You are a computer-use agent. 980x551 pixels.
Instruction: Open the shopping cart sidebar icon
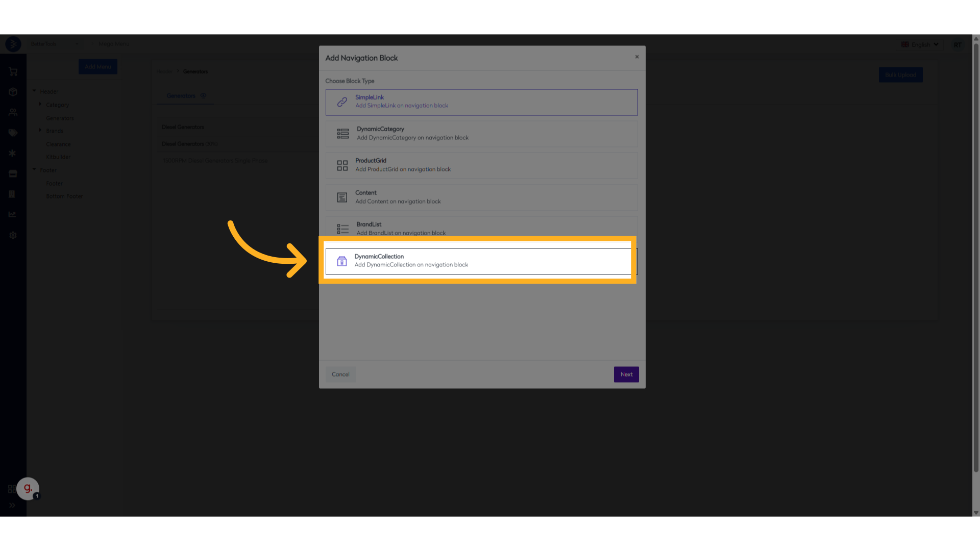click(13, 71)
